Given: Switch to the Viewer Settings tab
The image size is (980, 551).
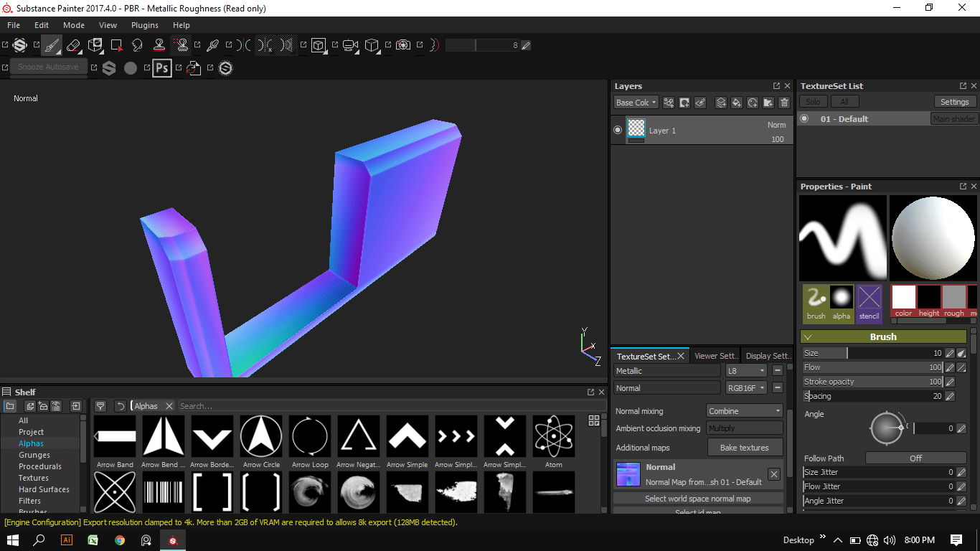Looking at the screenshot, I should click(x=715, y=356).
